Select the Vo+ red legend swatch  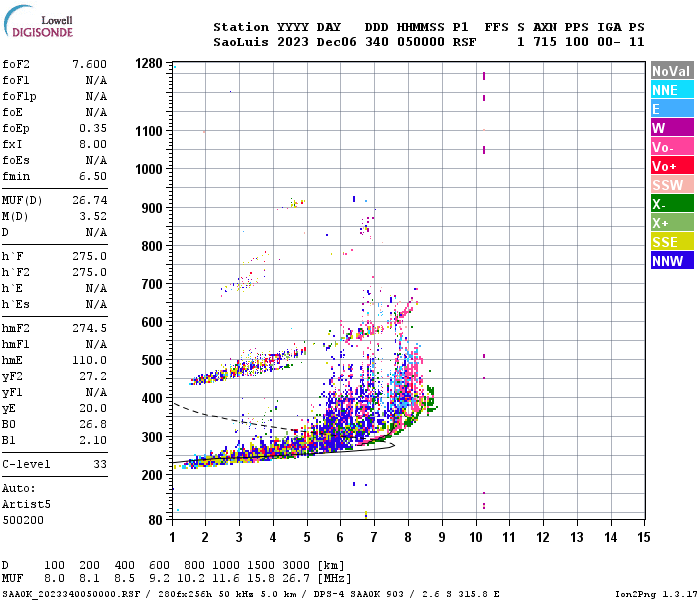tap(672, 166)
